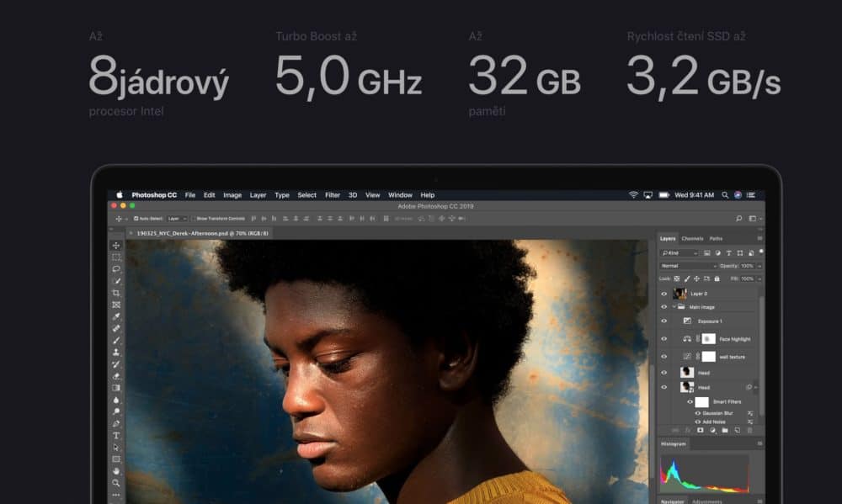Select the Brush tool
The height and width of the screenshot is (504, 842).
[x=116, y=340]
